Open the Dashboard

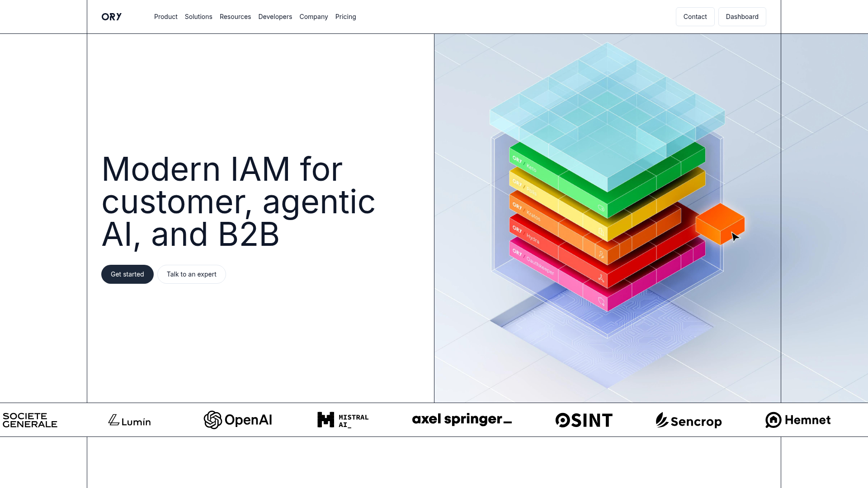(x=742, y=17)
